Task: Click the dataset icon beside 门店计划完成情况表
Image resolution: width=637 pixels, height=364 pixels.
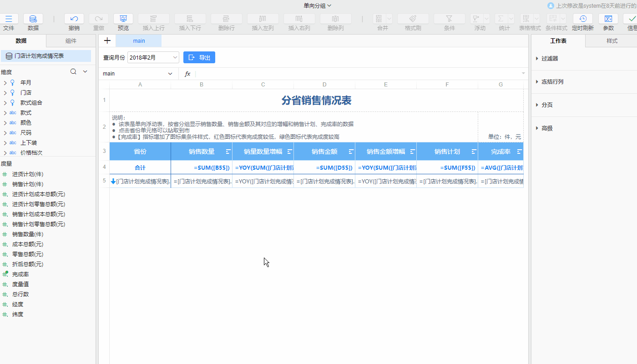Action: [8, 56]
